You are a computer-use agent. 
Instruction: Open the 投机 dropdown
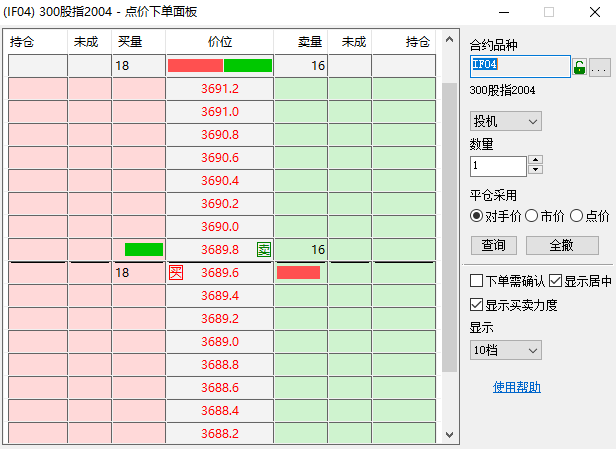[506, 121]
